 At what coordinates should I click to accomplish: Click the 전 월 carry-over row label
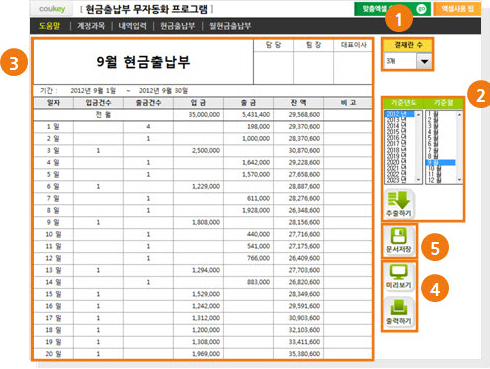click(x=103, y=115)
